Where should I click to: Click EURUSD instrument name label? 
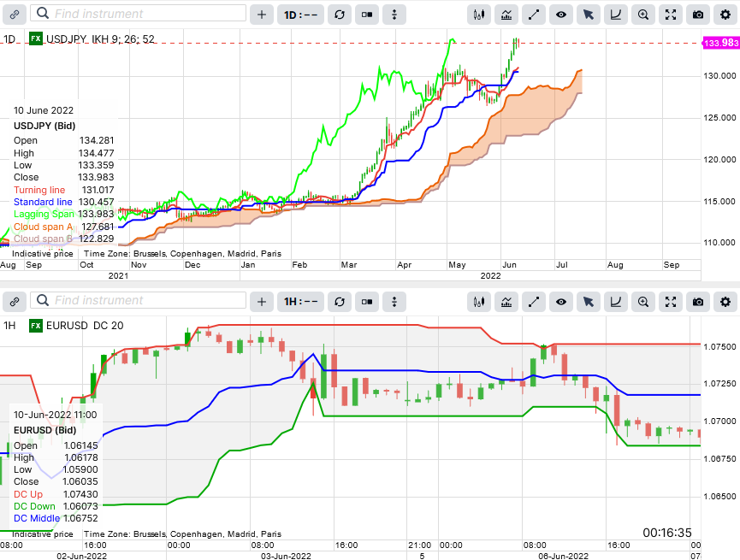point(67,326)
